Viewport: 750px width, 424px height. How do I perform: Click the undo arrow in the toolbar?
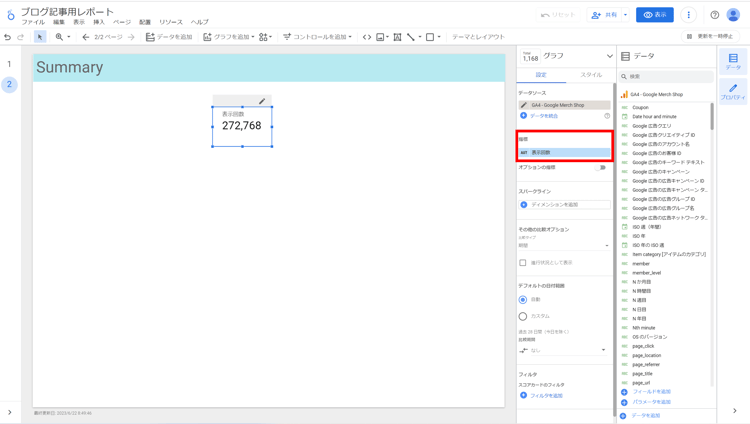[x=8, y=37]
